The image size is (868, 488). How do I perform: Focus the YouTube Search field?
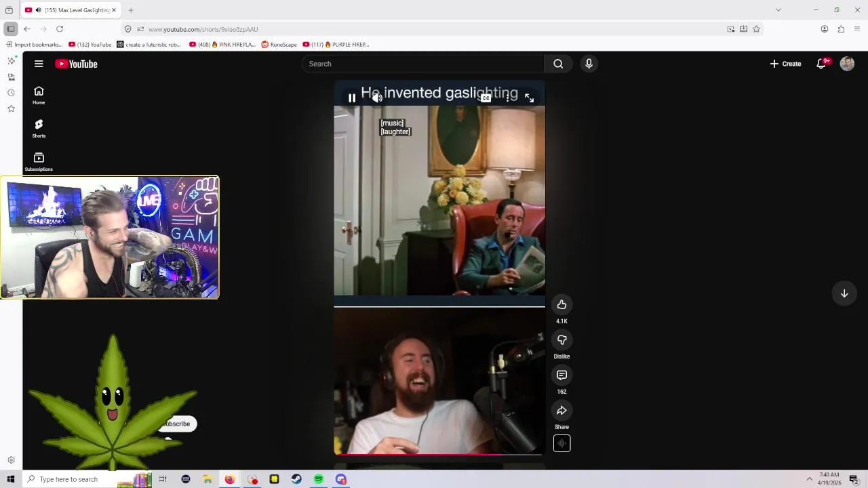click(422, 64)
